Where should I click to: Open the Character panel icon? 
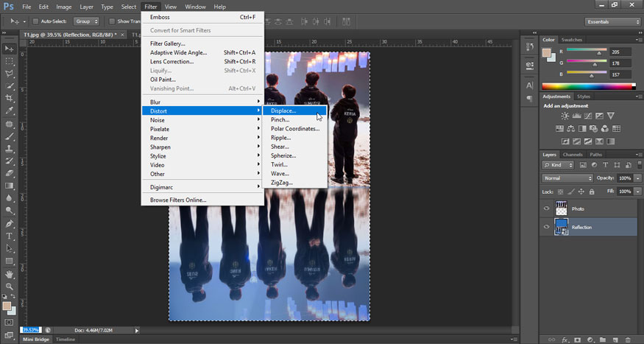click(x=529, y=85)
